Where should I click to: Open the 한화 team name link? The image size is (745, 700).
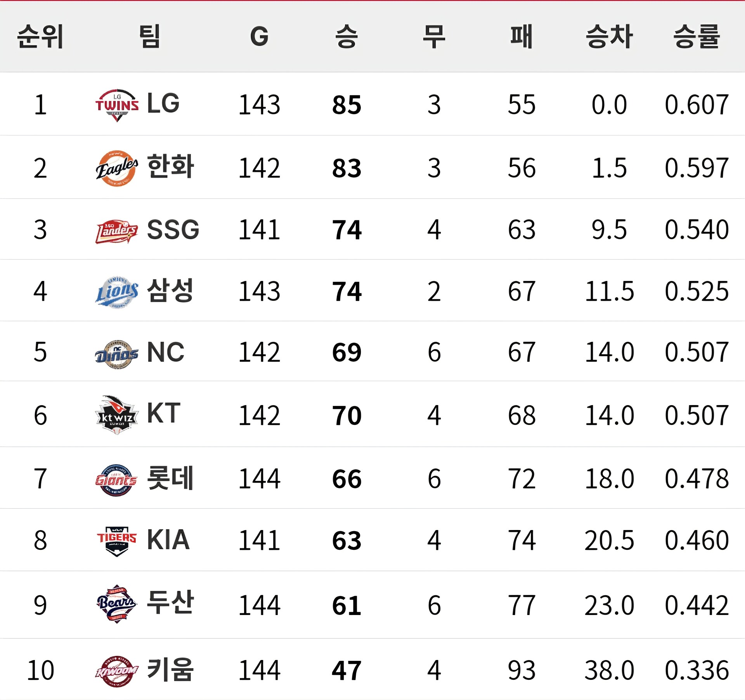(x=170, y=166)
